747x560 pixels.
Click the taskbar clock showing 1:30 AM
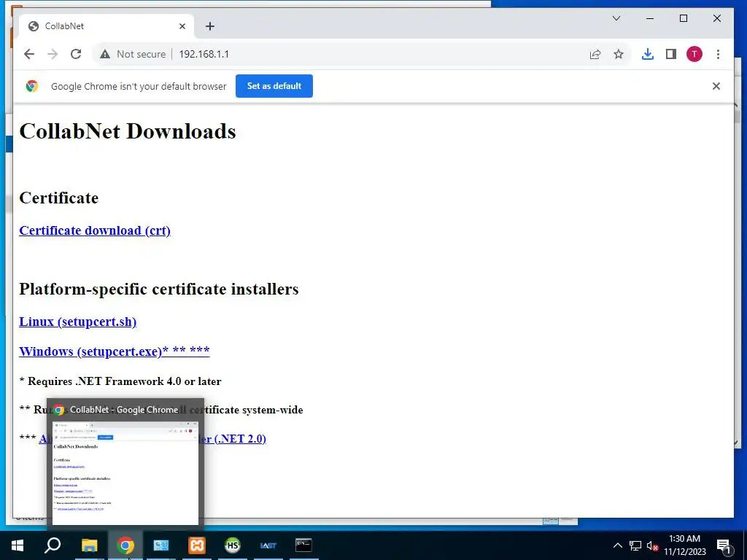[x=684, y=545]
